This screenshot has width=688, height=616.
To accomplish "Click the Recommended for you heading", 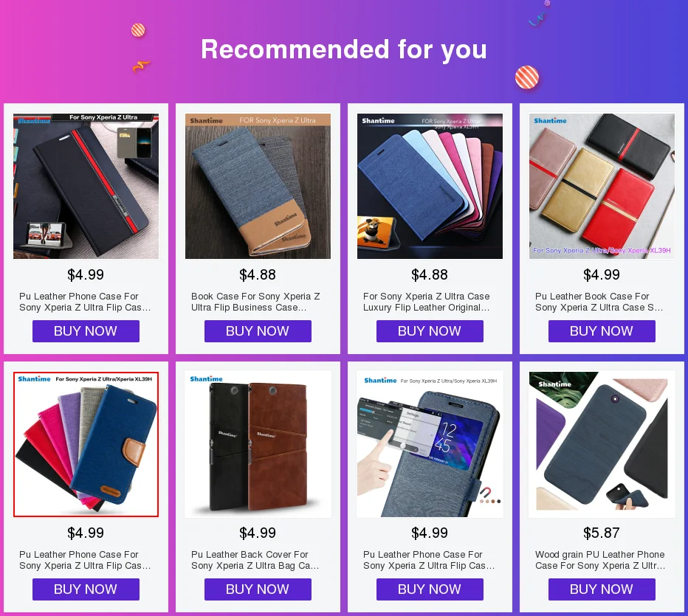I will pos(344,49).
